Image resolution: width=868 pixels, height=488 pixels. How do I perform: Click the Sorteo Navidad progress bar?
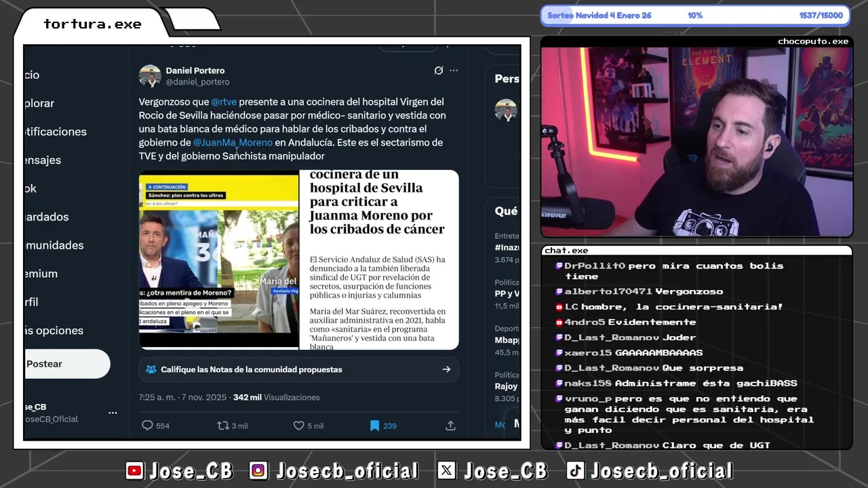[x=695, y=16]
